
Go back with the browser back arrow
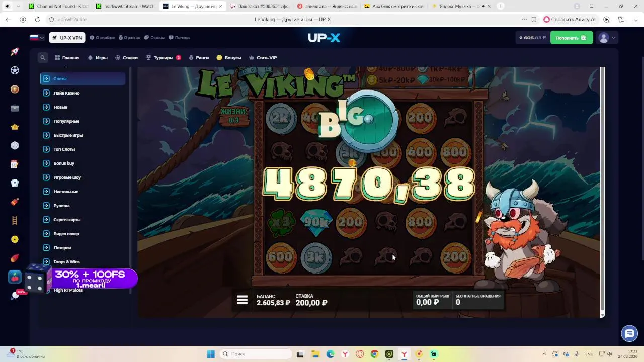point(8,19)
